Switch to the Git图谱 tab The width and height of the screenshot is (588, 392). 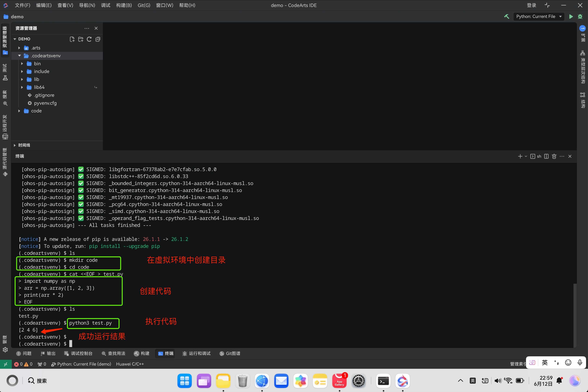coord(230,353)
